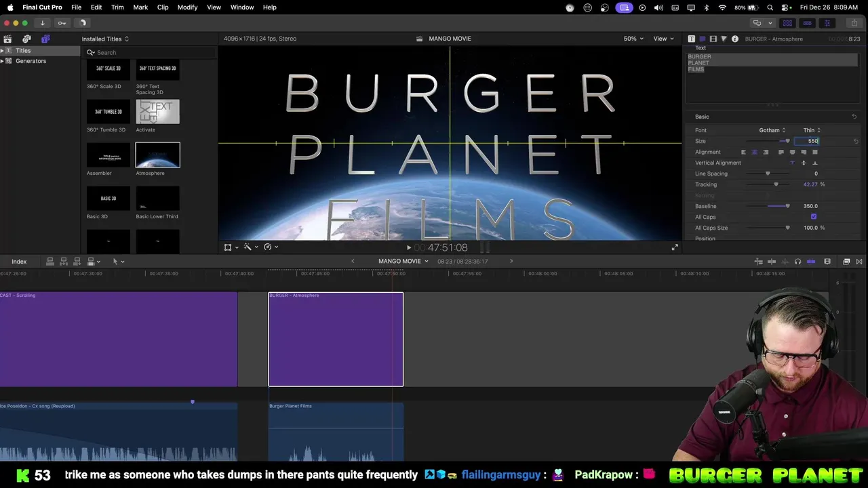Solo the selected clip headphones icon
868x488 pixels.
tap(797, 262)
